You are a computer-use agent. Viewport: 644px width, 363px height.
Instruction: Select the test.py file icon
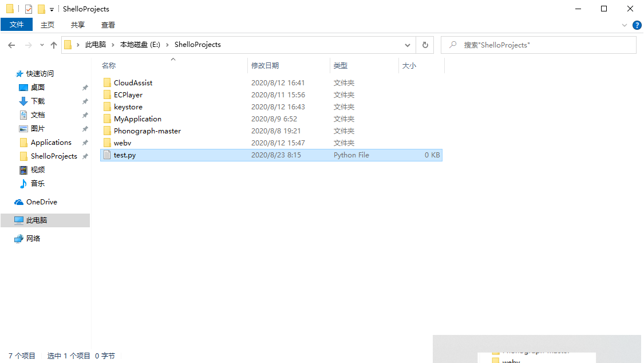[x=107, y=155]
